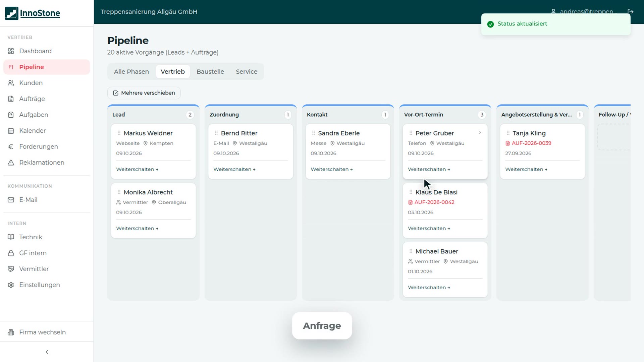Open the Dashboard sidebar item
Screen dimensions: 644x362
coord(47,51)
